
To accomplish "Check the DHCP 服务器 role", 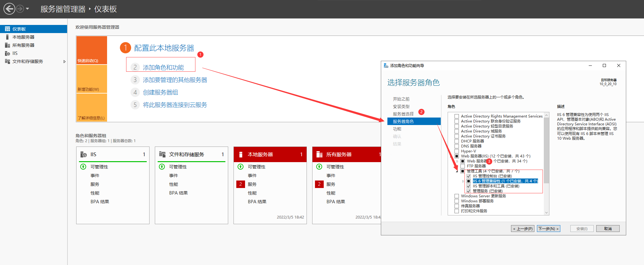I will 457,141.
